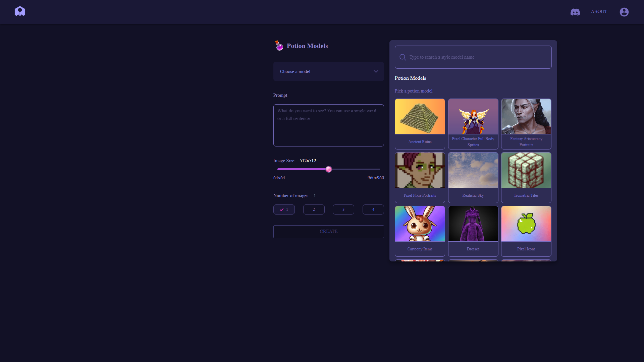Select 1 image option
644x362 pixels.
(x=284, y=209)
